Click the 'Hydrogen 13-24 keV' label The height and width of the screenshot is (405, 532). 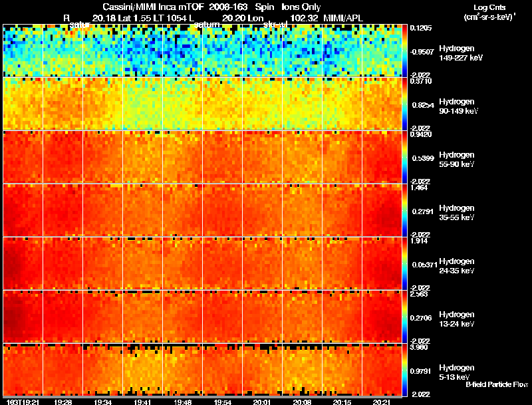pyautogui.click(x=457, y=319)
